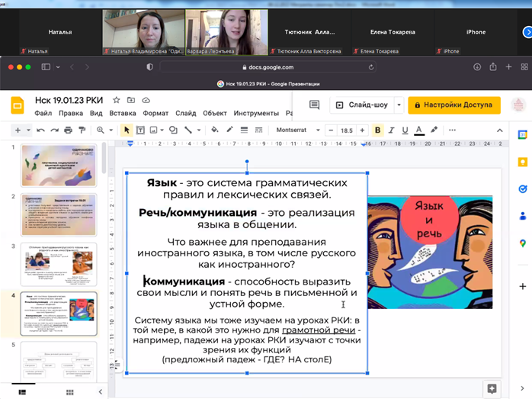Star the presentation title
The image size is (532, 399).
coord(117,100)
